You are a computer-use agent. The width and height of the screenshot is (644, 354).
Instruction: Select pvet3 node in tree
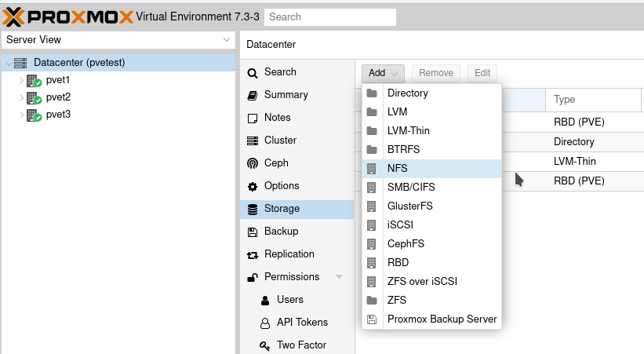[58, 115]
